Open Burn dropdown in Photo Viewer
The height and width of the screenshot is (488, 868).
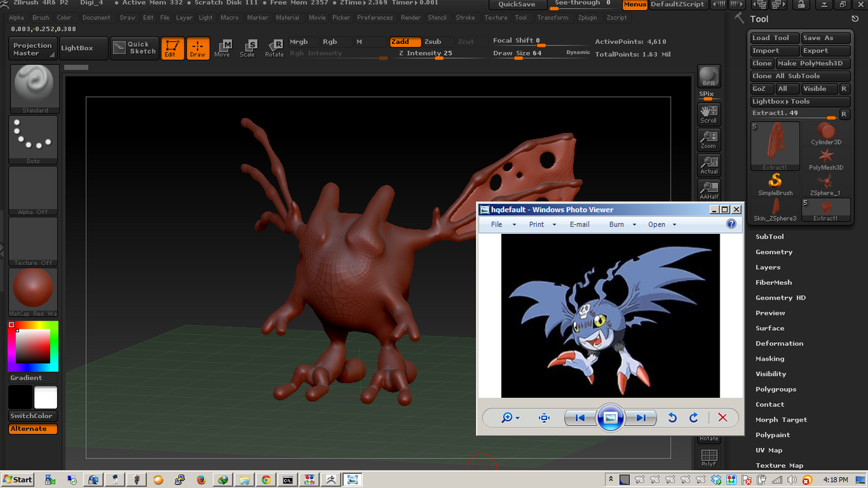pos(623,224)
